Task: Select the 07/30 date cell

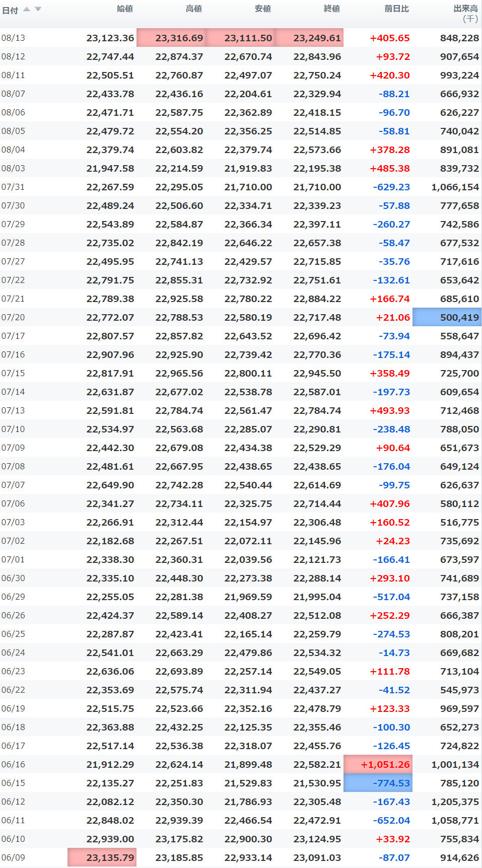Action: pyautogui.click(x=13, y=205)
